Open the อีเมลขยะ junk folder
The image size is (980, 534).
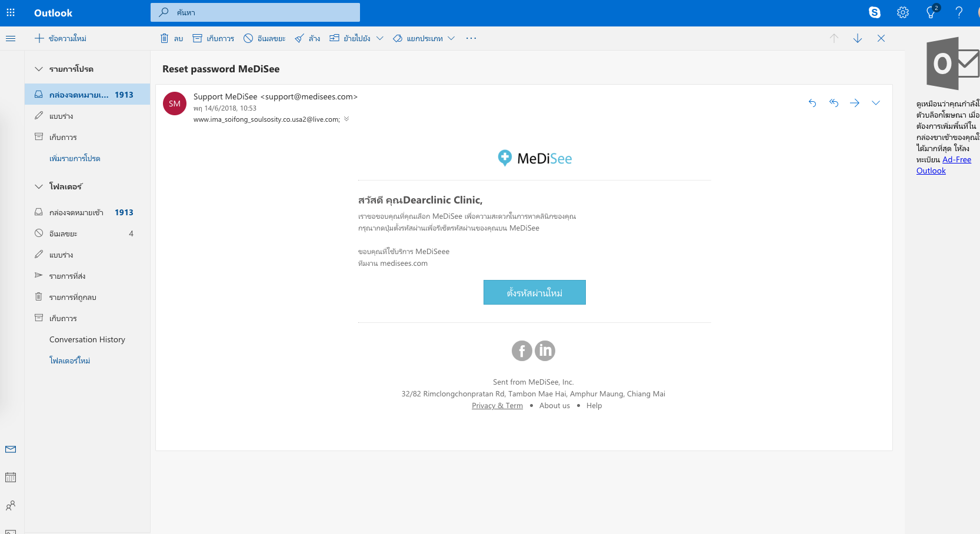coord(64,233)
